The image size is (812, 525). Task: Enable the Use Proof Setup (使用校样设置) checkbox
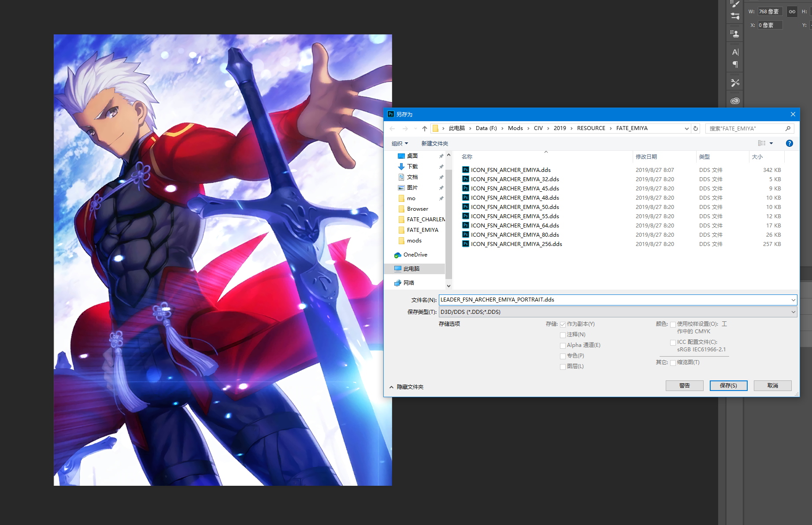coord(673,324)
